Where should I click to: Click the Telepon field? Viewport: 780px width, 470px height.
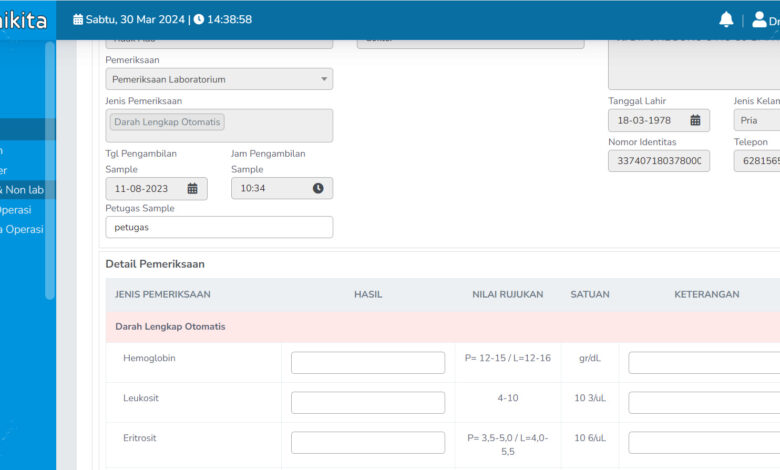coord(757,161)
